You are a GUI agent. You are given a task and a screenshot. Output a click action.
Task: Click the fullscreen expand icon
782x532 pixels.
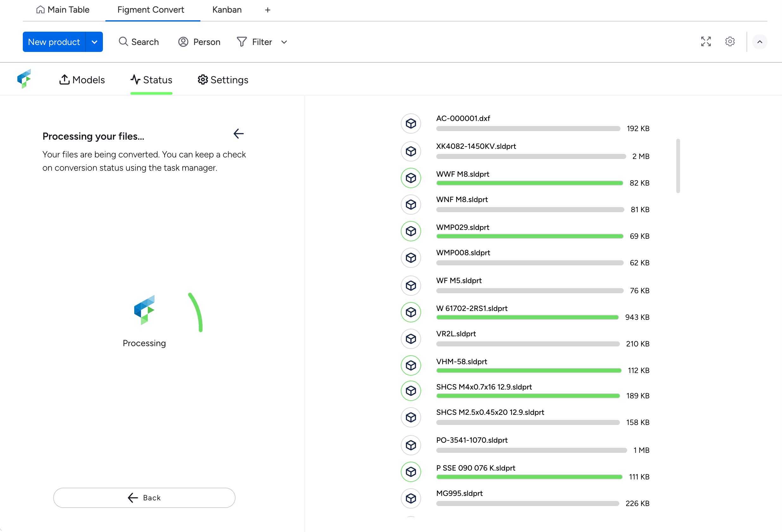[x=706, y=41]
